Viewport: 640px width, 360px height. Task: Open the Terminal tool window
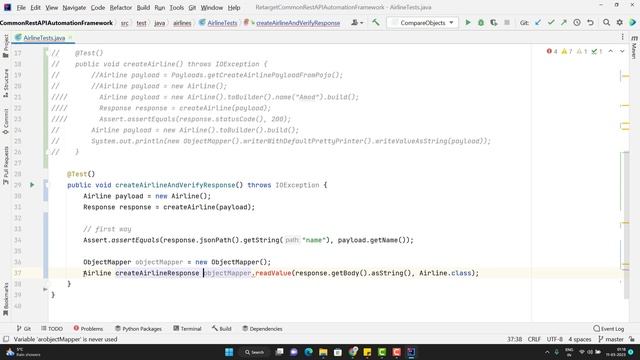pyautogui.click(x=187, y=329)
